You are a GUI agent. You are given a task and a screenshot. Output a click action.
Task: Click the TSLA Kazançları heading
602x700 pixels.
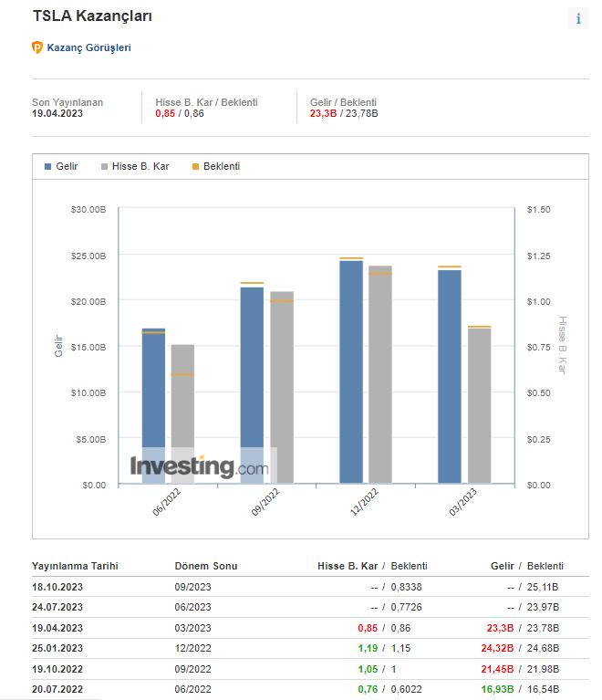[x=92, y=16]
